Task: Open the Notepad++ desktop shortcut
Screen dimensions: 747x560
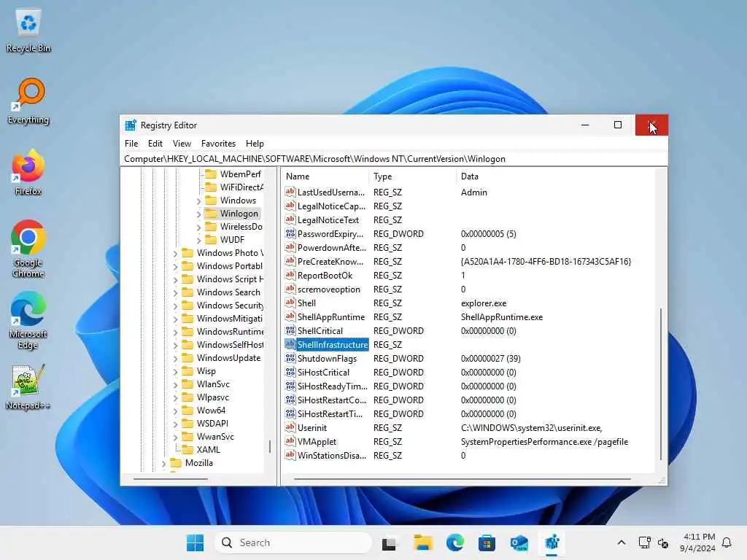Action: 28,386
